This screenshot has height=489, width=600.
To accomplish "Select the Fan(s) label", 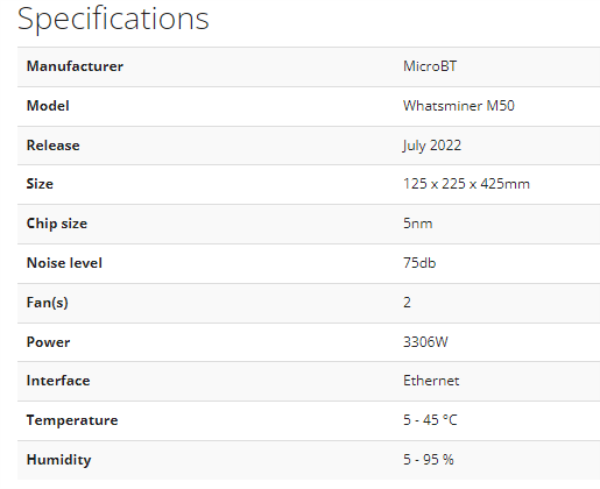I will pyautogui.click(x=47, y=303).
